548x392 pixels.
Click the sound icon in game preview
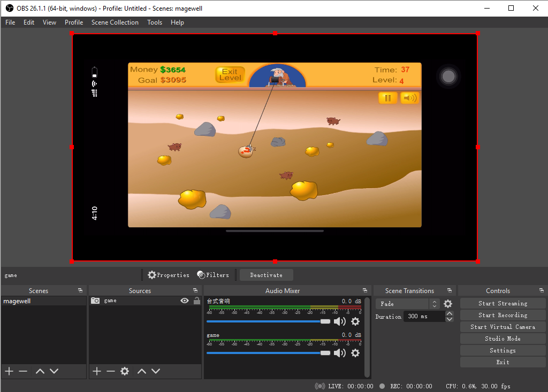[409, 98]
